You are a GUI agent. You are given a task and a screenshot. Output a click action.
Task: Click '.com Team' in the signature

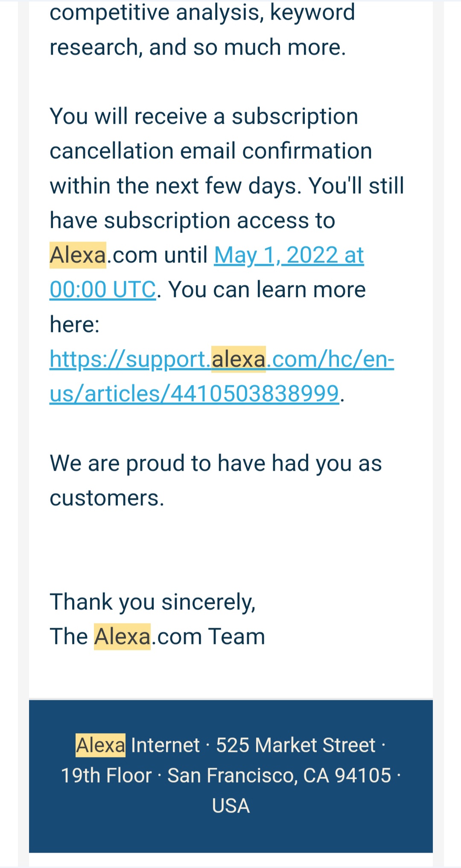tap(208, 637)
